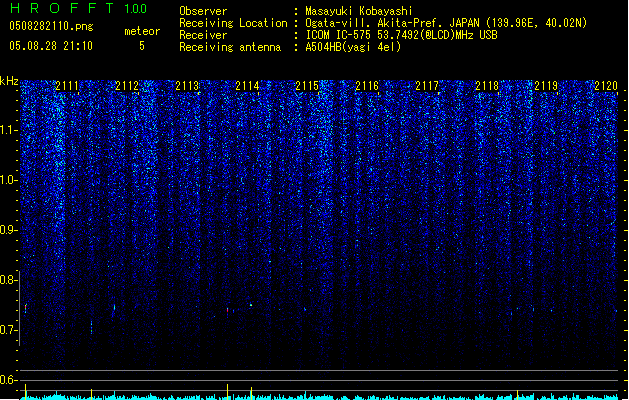Click the Receiver field label
Image resolution: width=629 pixels, height=400 pixels.
point(203,35)
